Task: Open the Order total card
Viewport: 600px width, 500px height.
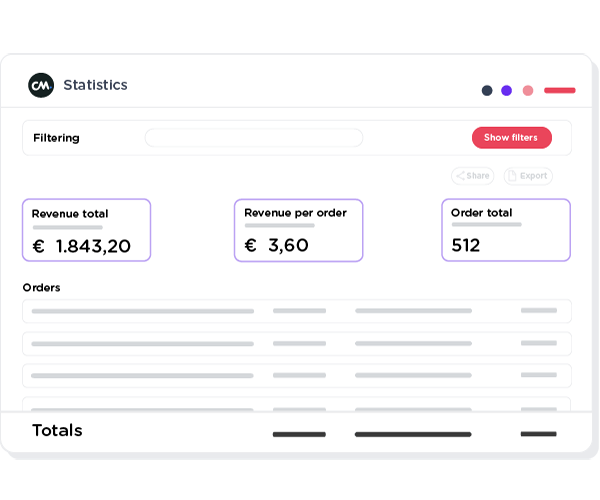Action: [x=505, y=230]
